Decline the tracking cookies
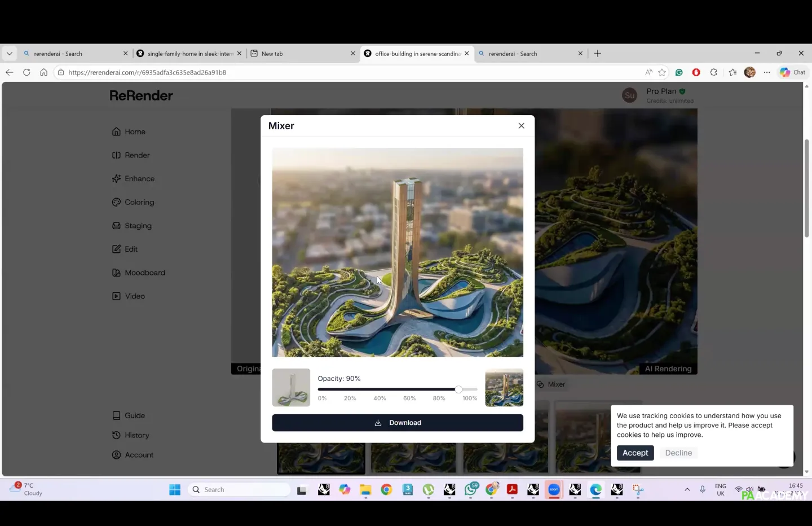Image resolution: width=812 pixels, height=526 pixels. click(x=678, y=453)
